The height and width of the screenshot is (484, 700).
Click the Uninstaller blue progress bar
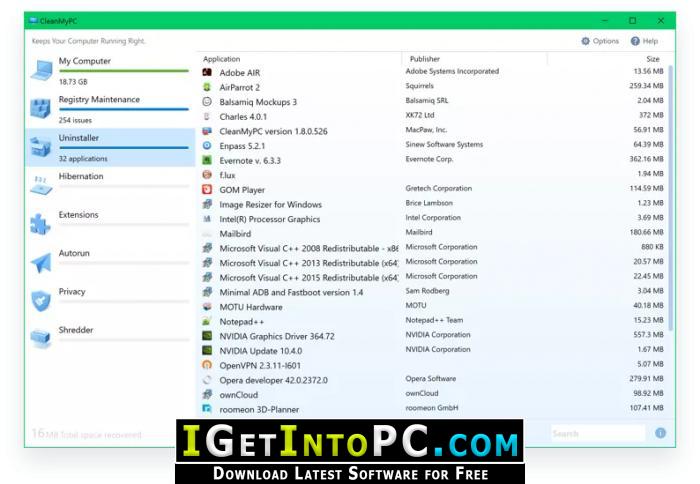[124, 147]
